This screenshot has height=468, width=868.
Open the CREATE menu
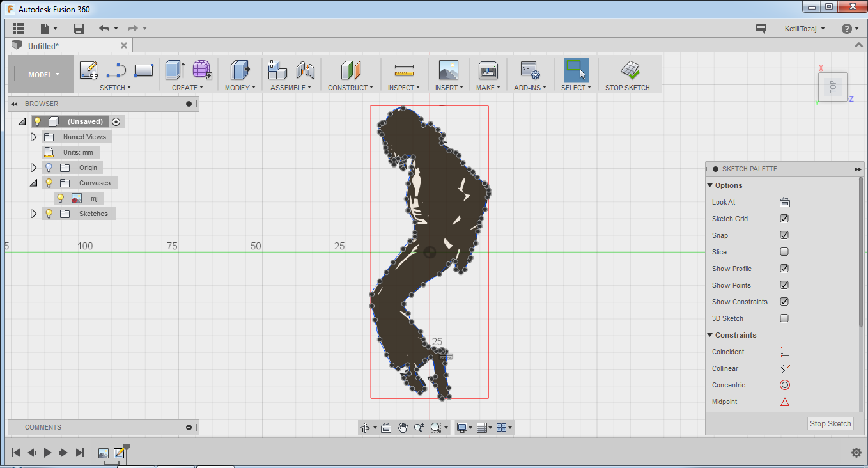click(187, 88)
